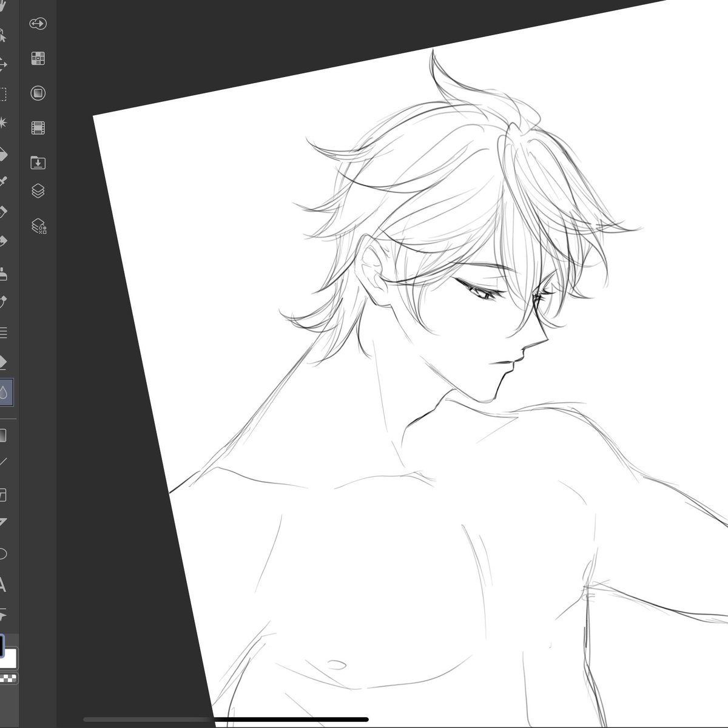
Task: Select the Move Layer arrows tool
Action: 2,64
